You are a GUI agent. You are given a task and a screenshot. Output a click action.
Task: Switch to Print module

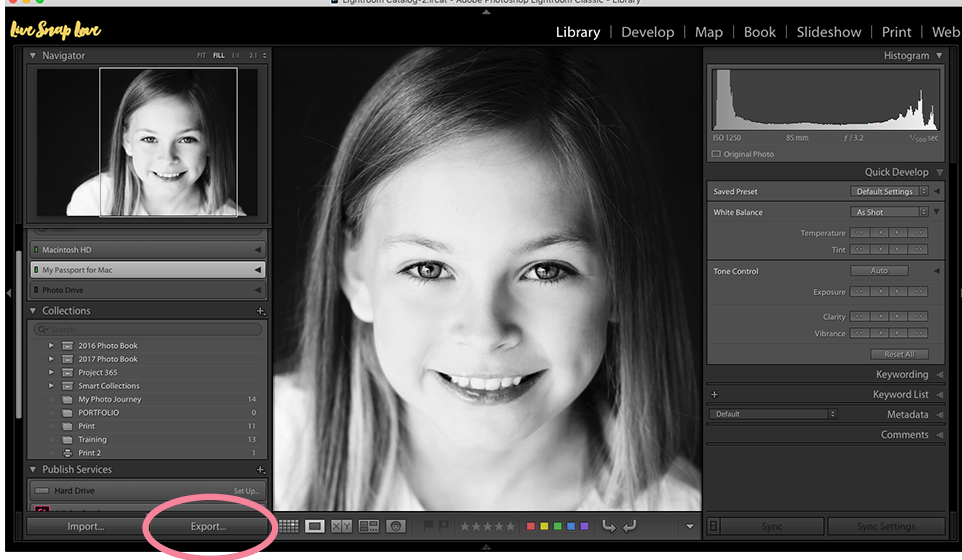click(896, 32)
